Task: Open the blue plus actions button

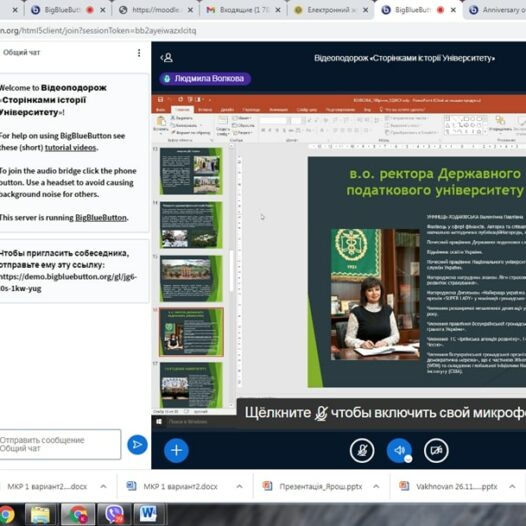Action: pyautogui.click(x=176, y=451)
